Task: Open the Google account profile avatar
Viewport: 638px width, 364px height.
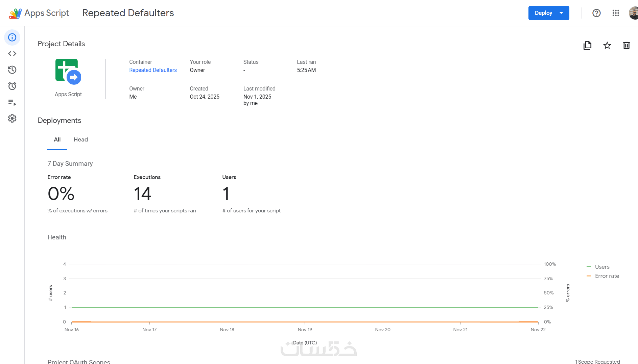Action: click(x=633, y=13)
